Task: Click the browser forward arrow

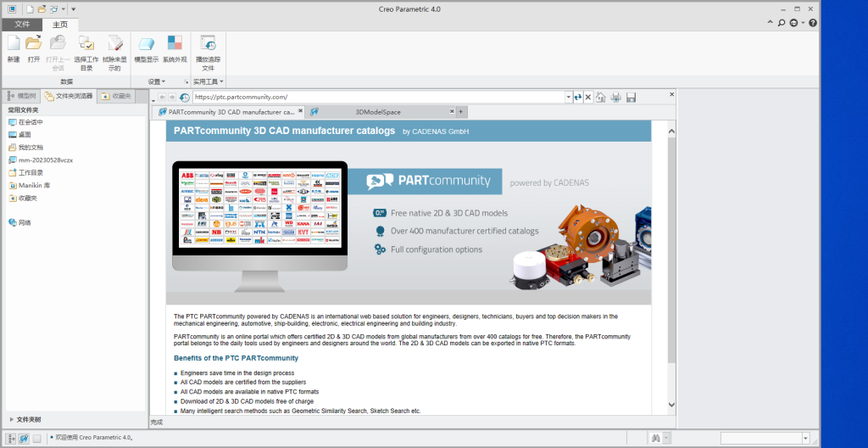Action: (x=172, y=97)
